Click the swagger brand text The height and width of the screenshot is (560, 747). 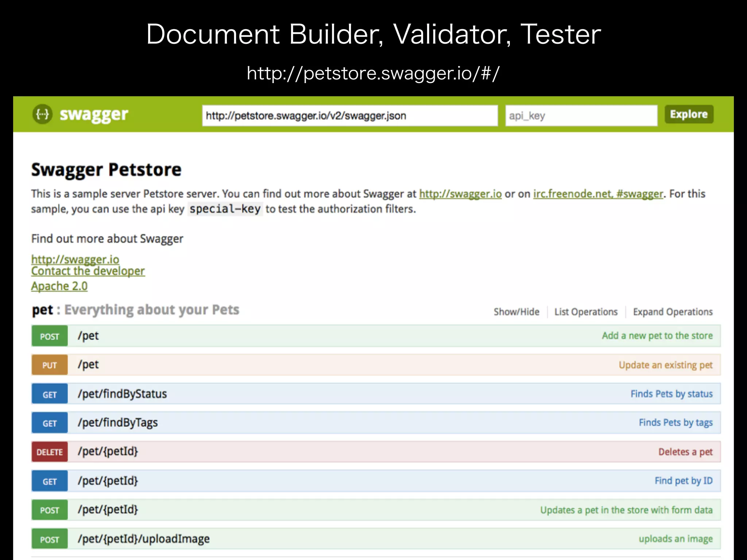click(94, 115)
